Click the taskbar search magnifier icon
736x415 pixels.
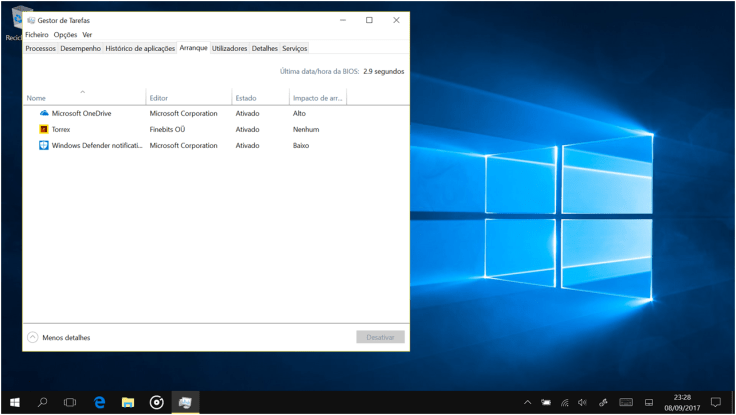tap(43, 402)
